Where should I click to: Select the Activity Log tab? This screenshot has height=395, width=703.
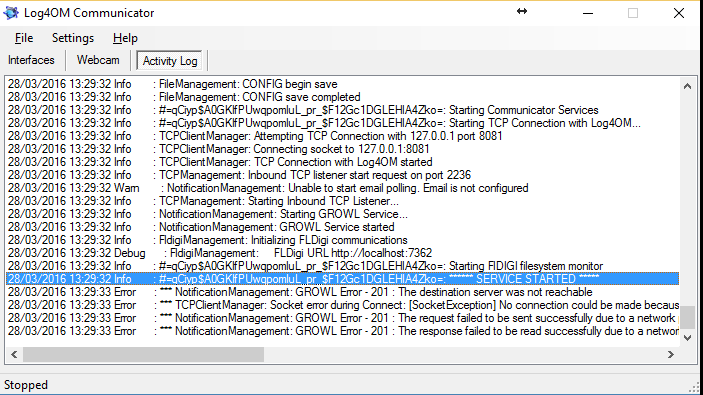tap(170, 61)
